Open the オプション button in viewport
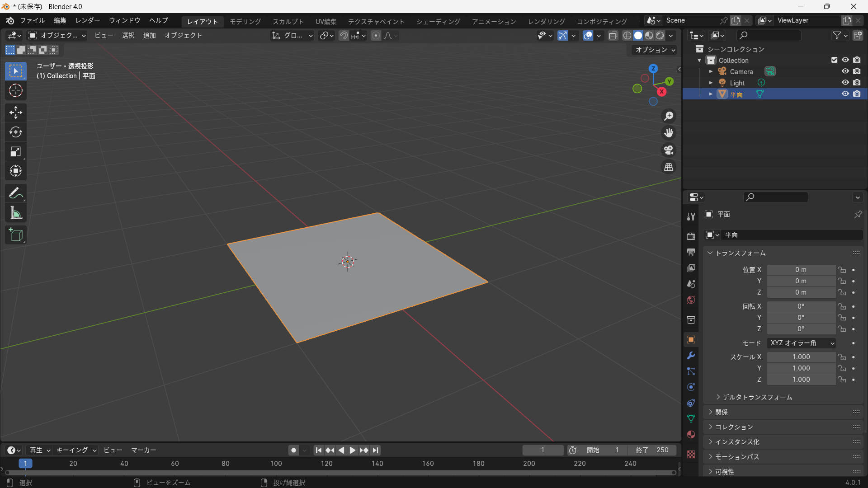The image size is (868, 488). coord(655,50)
